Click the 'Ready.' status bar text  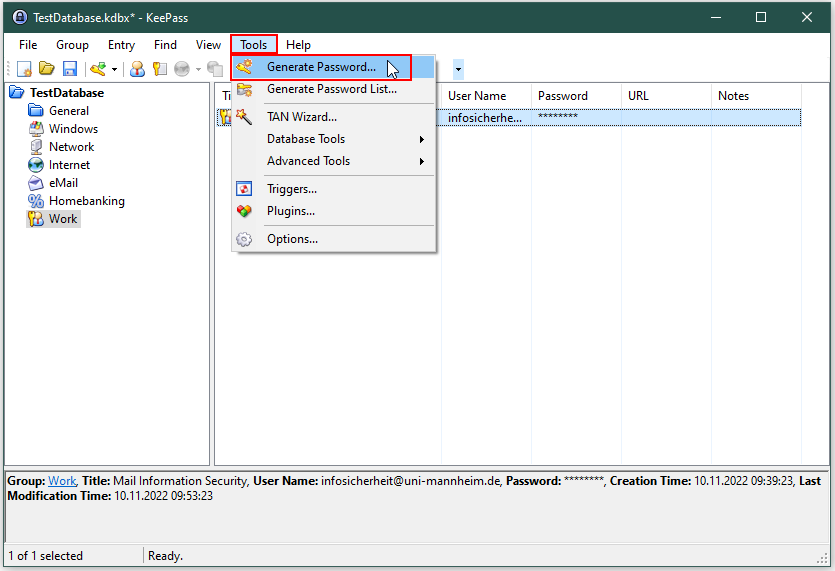pyautogui.click(x=165, y=556)
